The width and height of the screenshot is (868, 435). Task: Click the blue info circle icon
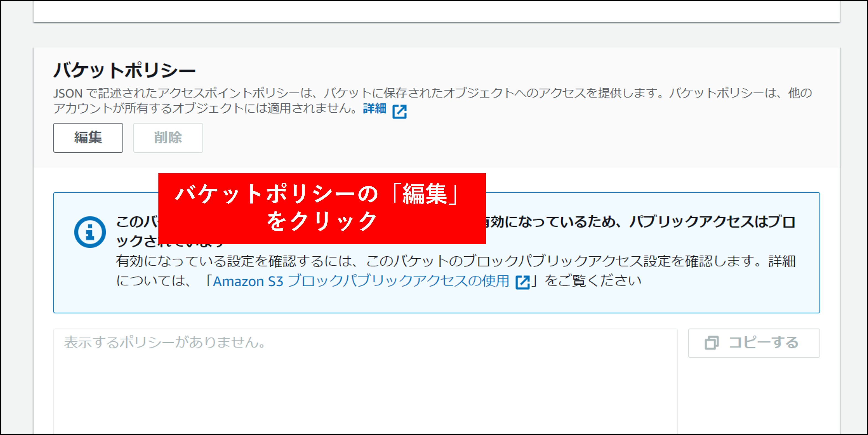pyautogui.click(x=90, y=232)
